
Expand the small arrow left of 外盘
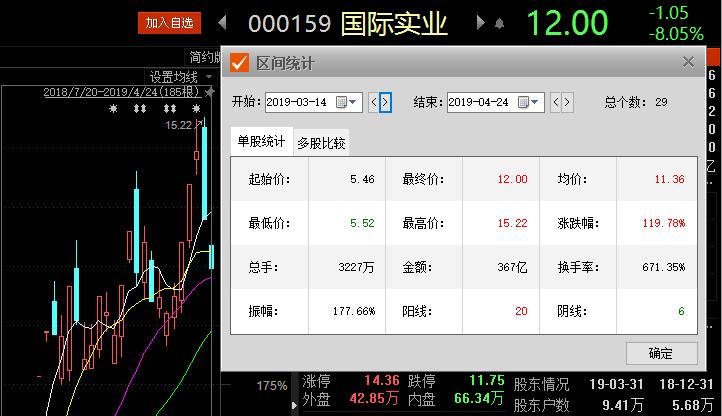coord(294,405)
